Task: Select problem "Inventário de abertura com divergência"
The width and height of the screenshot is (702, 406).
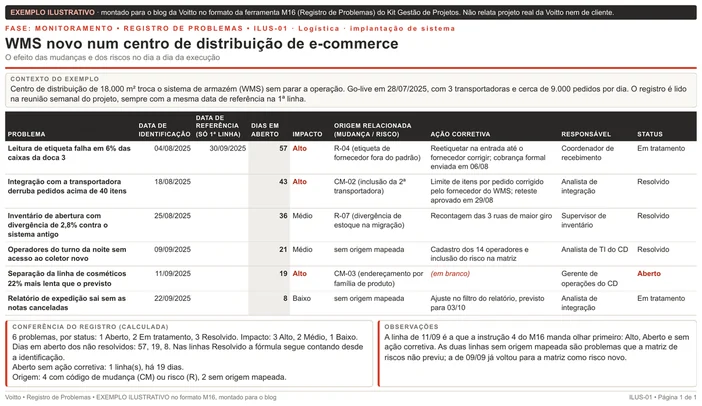Action: (58, 225)
